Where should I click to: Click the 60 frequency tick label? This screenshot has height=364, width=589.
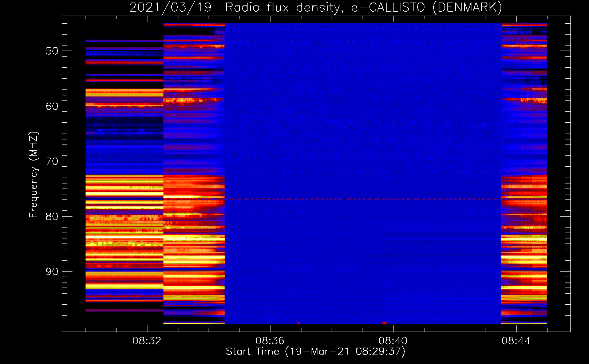point(52,106)
